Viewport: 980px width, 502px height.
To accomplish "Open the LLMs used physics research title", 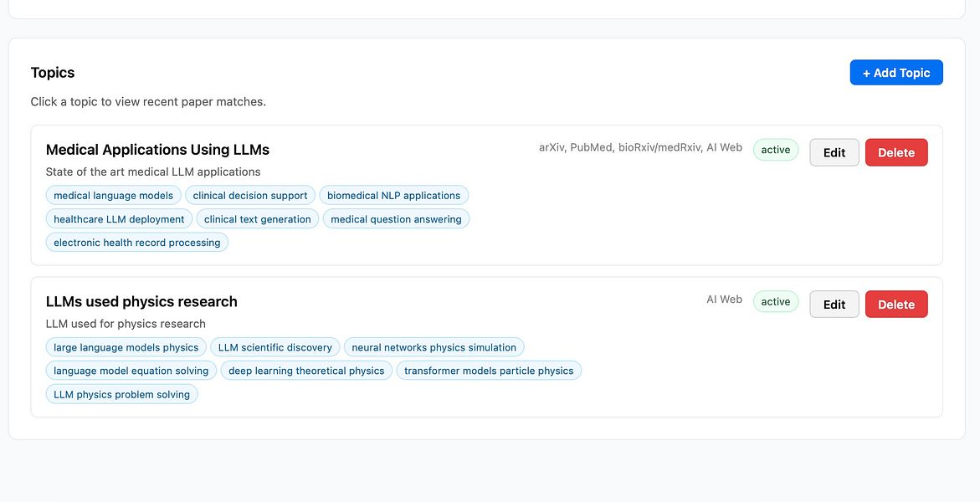I will coord(141,301).
